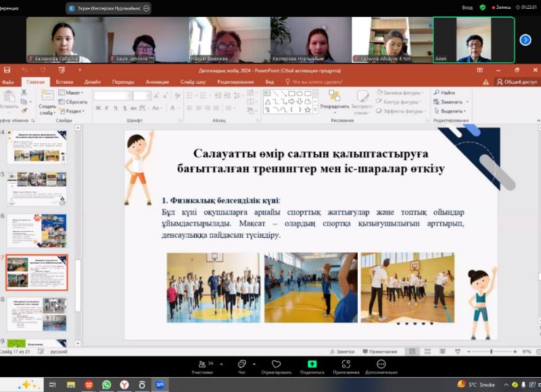This screenshot has height=392, width=541.
Task: Open the Animation (Анимация) ribbon tab
Action: (157, 82)
